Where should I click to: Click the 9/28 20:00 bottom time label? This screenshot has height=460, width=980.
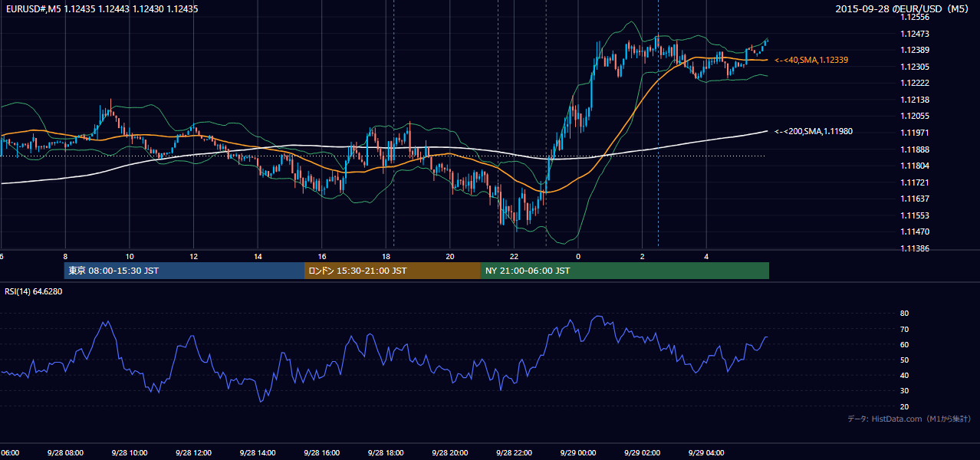[449, 452]
